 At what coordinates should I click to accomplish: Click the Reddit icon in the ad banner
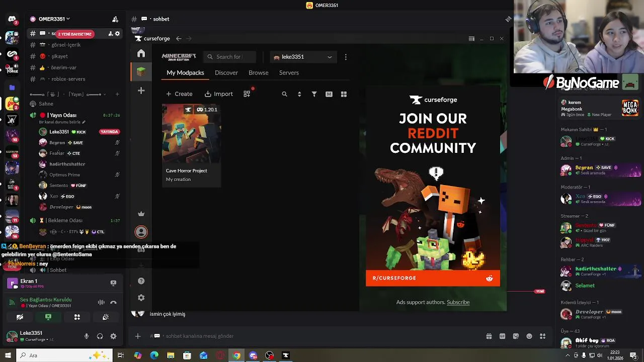pos(490,278)
